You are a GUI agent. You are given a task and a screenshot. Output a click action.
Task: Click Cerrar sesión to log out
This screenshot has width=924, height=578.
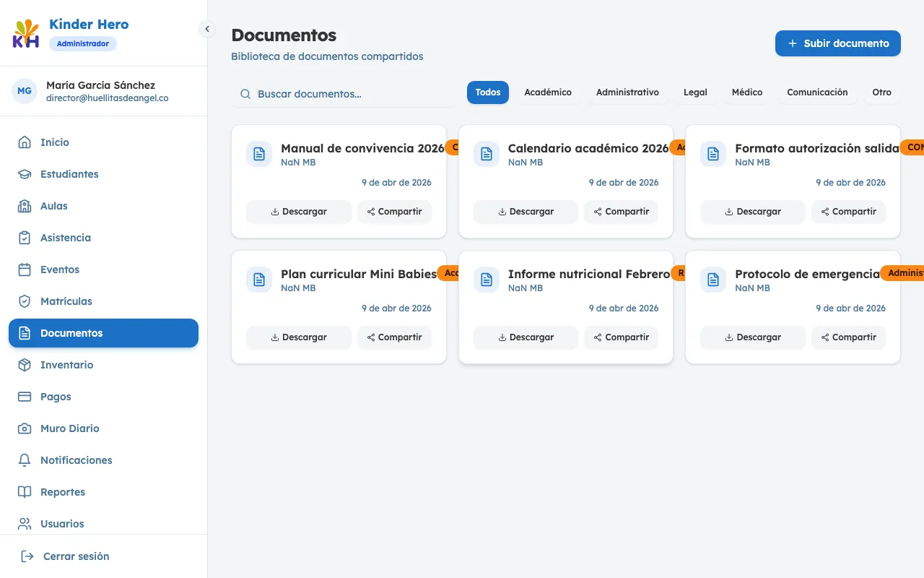74,556
